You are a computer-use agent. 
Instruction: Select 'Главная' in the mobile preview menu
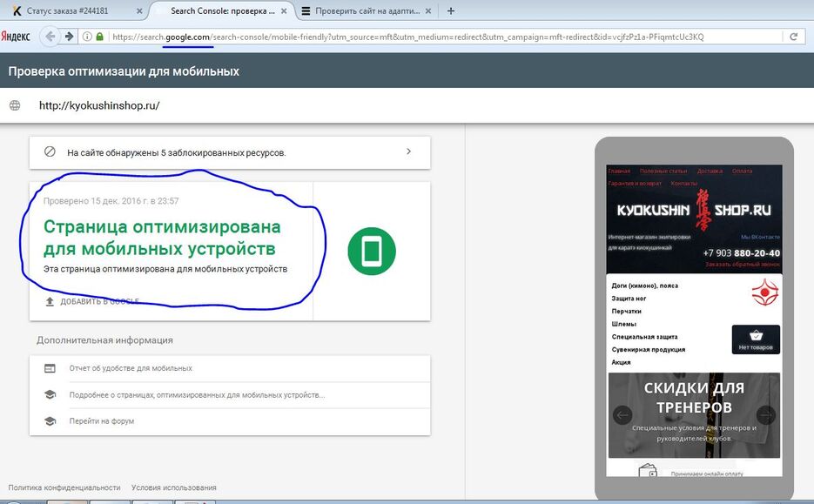[x=619, y=171]
